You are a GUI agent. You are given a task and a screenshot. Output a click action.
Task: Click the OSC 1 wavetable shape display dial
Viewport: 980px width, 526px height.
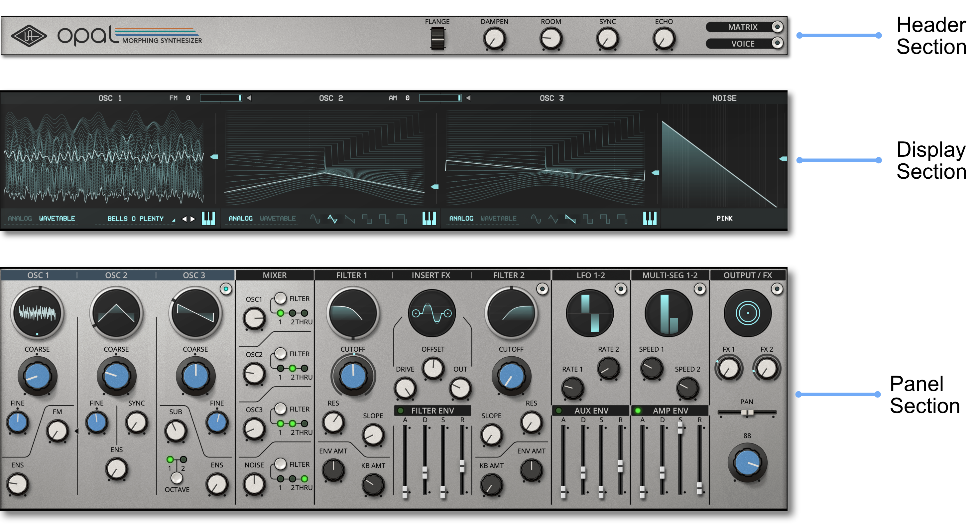coord(37,313)
